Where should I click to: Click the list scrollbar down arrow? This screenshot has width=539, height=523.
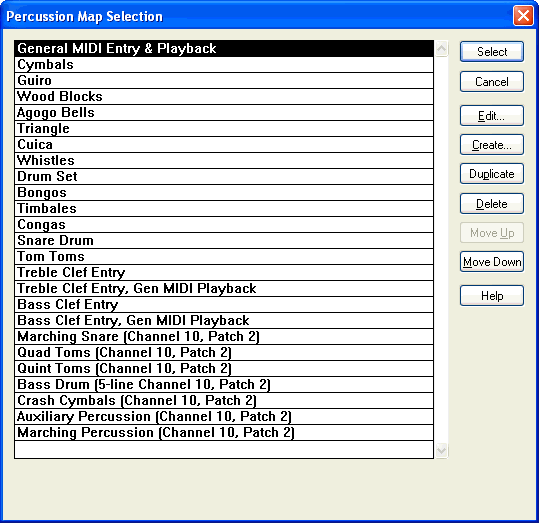(441, 450)
